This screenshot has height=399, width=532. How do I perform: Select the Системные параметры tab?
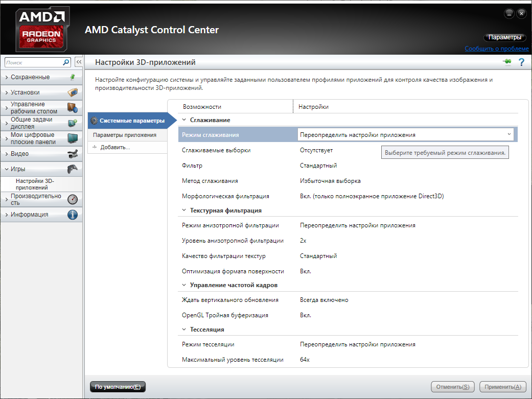[128, 121]
